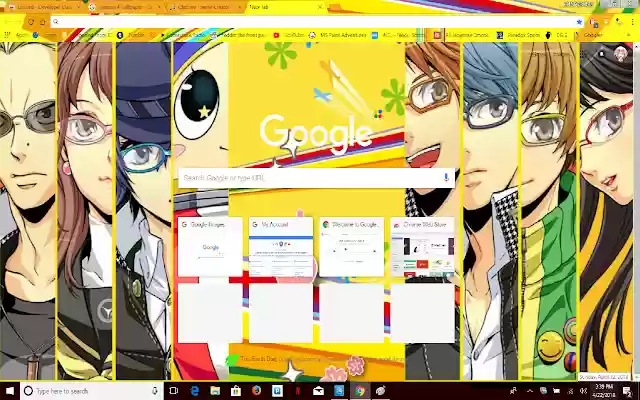Viewport: 640px width, 400px height.
Task: Open File Explorer from the taskbar
Action: point(215,391)
